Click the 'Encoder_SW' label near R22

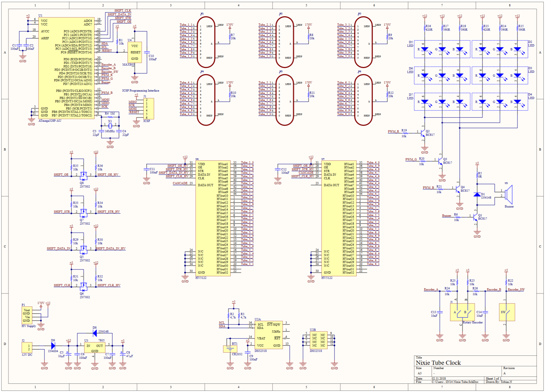click(x=516, y=290)
